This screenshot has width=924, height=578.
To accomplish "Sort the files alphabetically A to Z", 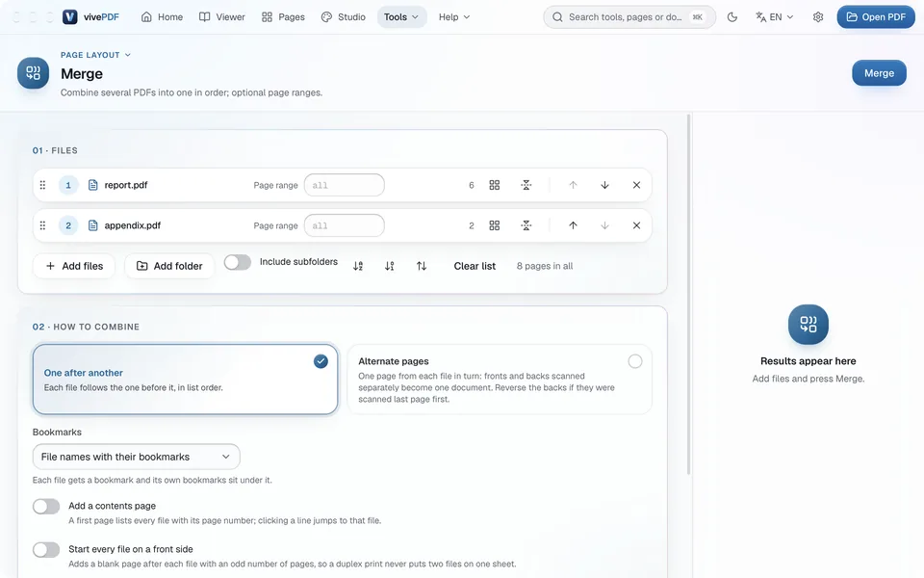I will tap(358, 266).
